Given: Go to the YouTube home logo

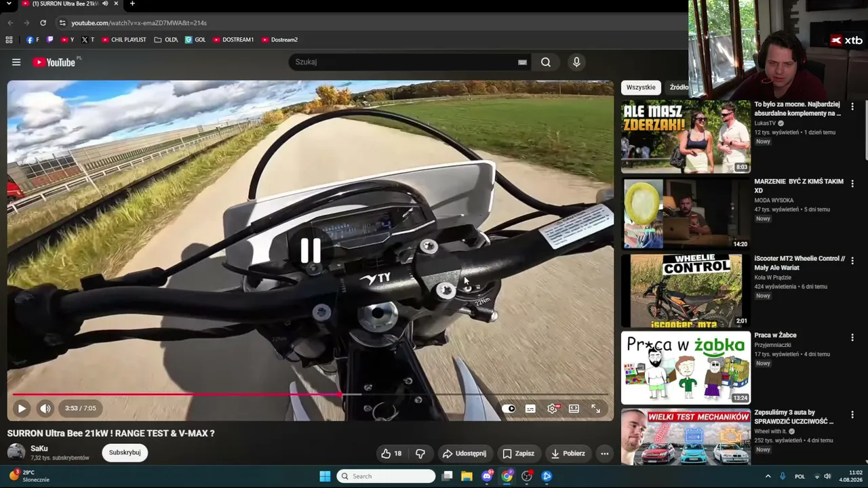Looking at the screenshot, I should pos(54,62).
